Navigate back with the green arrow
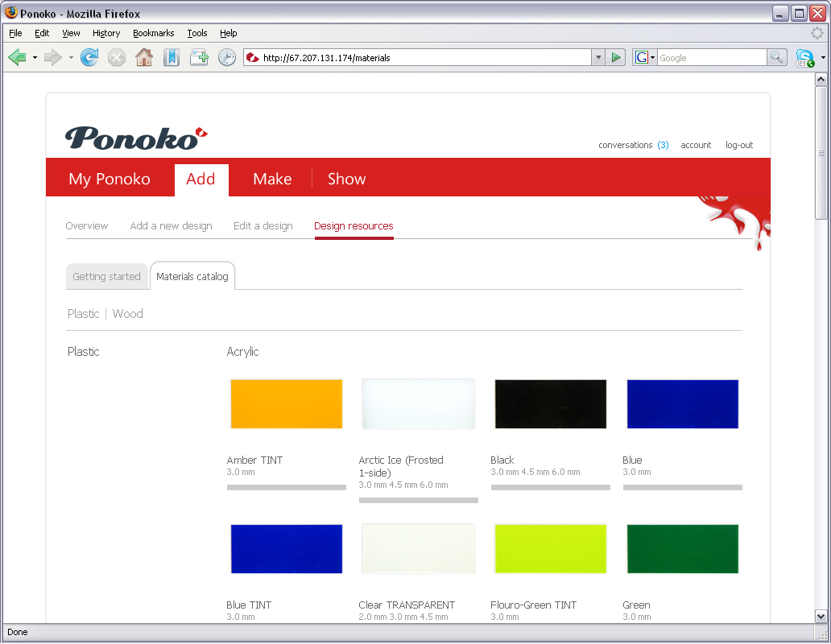This screenshot has width=831, height=644. pos(16,57)
